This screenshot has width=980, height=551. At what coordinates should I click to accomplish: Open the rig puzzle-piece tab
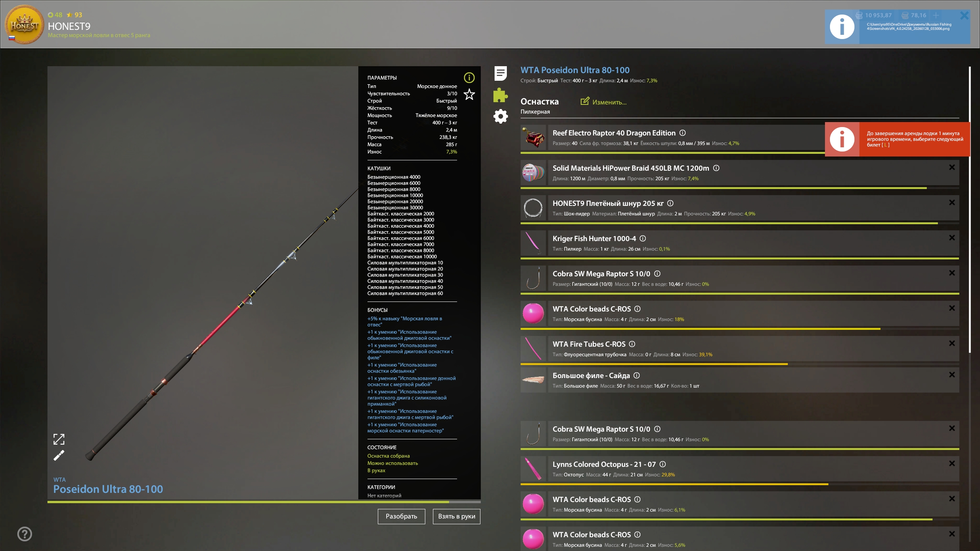click(x=500, y=95)
